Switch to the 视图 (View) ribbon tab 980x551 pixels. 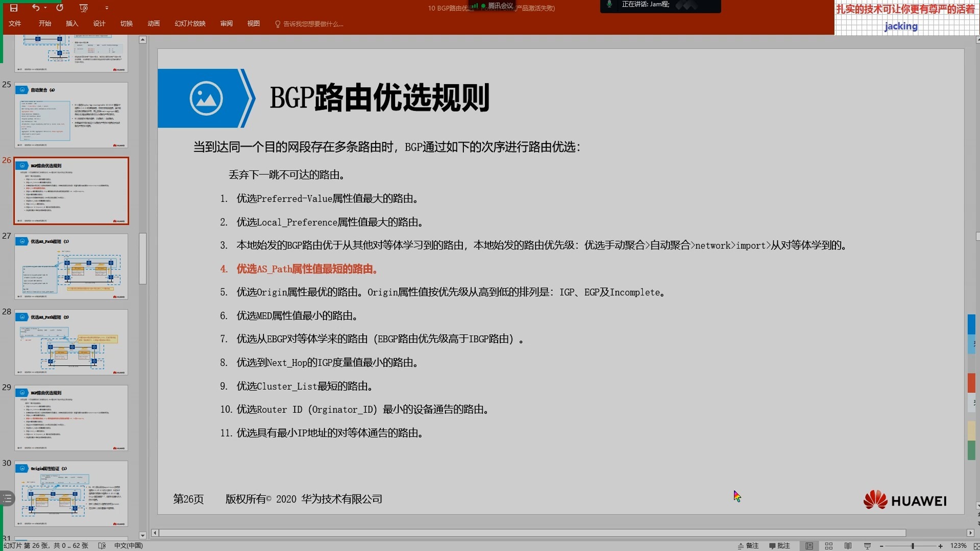point(253,23)
